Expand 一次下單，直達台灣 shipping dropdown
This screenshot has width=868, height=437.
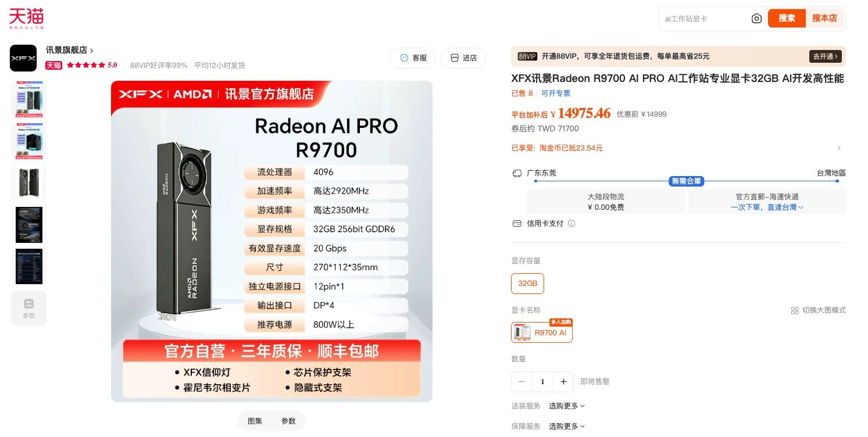[x=767, y=207]
